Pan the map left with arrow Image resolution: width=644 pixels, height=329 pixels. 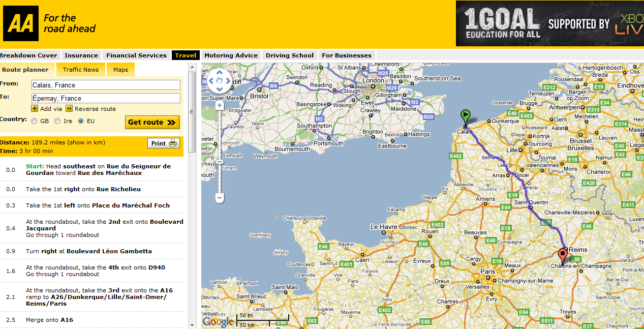(x=211, y=81)
